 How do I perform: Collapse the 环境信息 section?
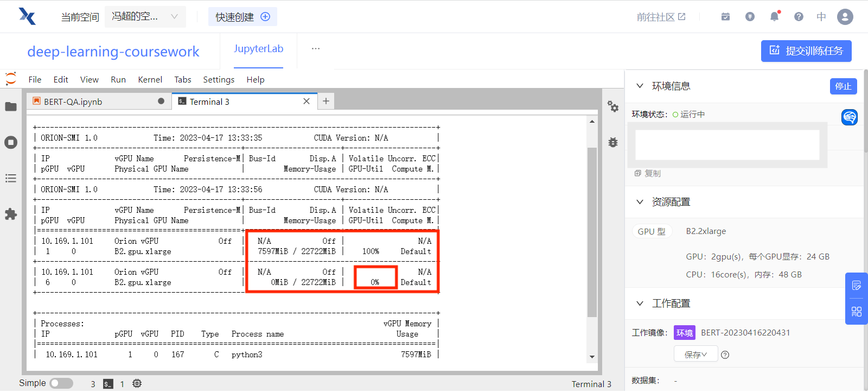coord(640,86)
